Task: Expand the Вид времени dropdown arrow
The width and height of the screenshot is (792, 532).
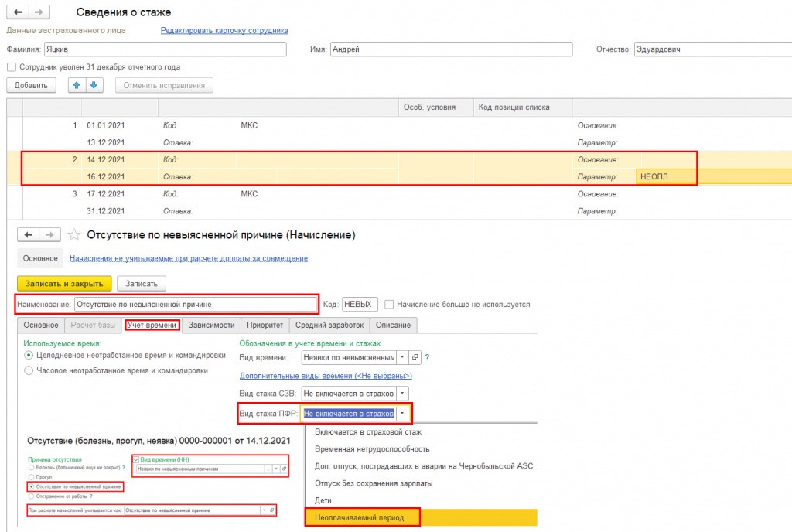Action: click(x=402, y=357)
